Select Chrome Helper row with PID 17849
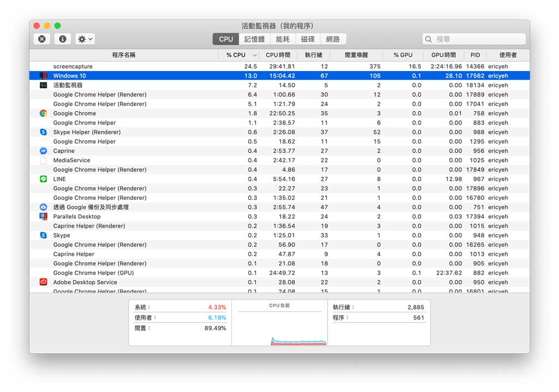The image size is (559, 392). [279, 169]
